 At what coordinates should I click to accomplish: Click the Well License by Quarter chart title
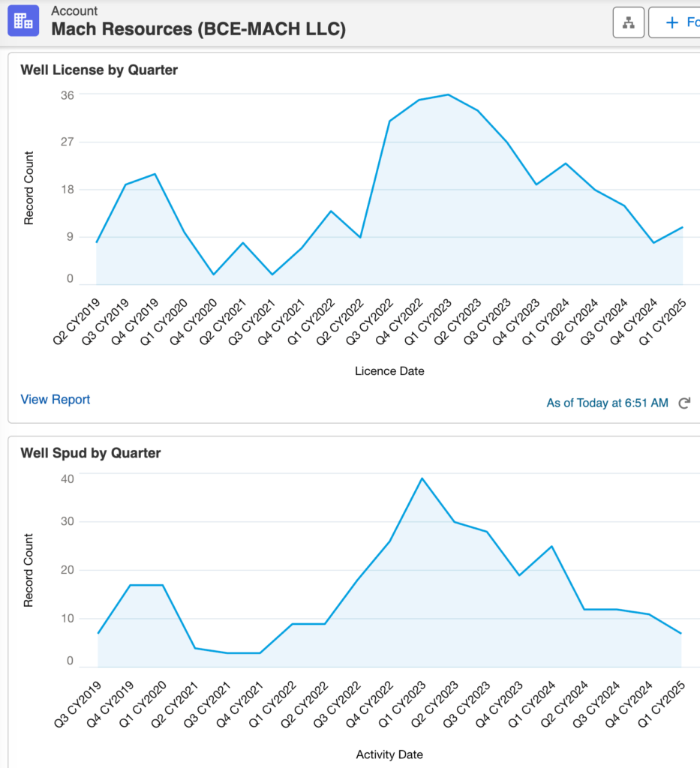pyautogui.click(x=99, y=70)
